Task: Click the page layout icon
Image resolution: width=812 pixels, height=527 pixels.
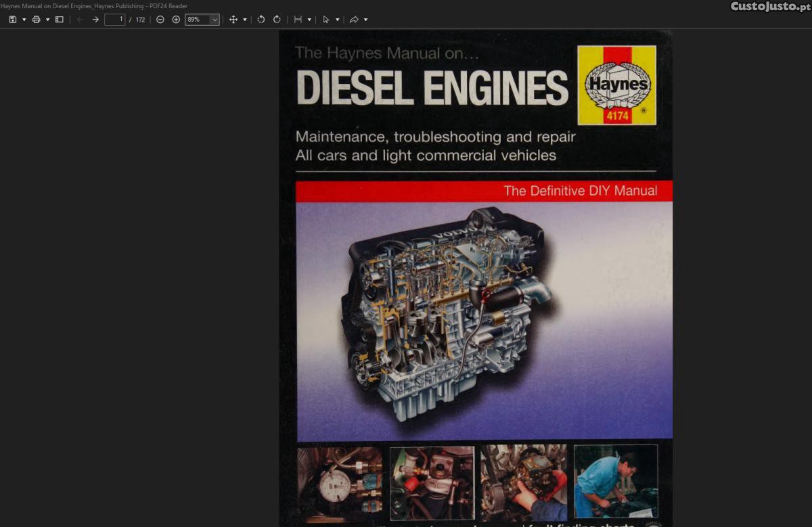Action: 298,20
